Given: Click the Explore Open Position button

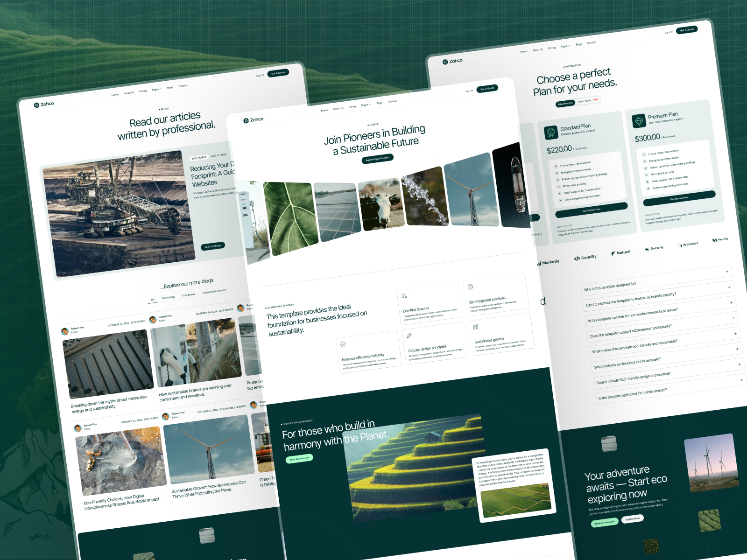Looking at the screenshot, I should [377, 159].
